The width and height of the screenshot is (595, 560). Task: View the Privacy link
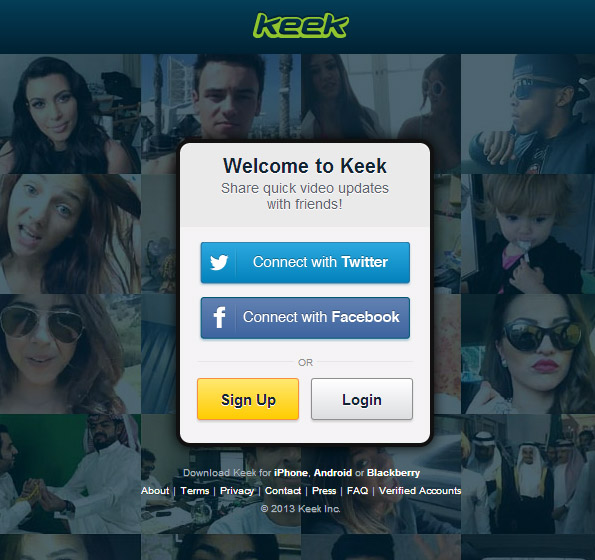click(x=237, y=491)
